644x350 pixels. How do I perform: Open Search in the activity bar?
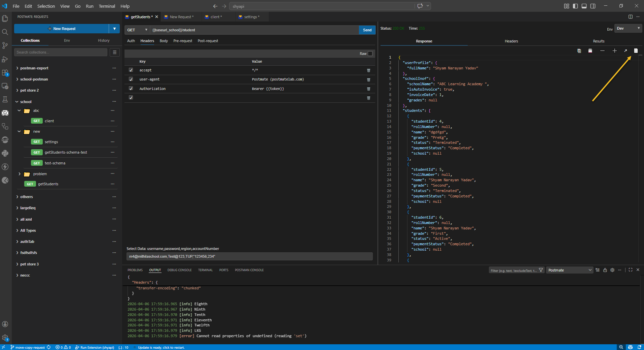point(5,32)
